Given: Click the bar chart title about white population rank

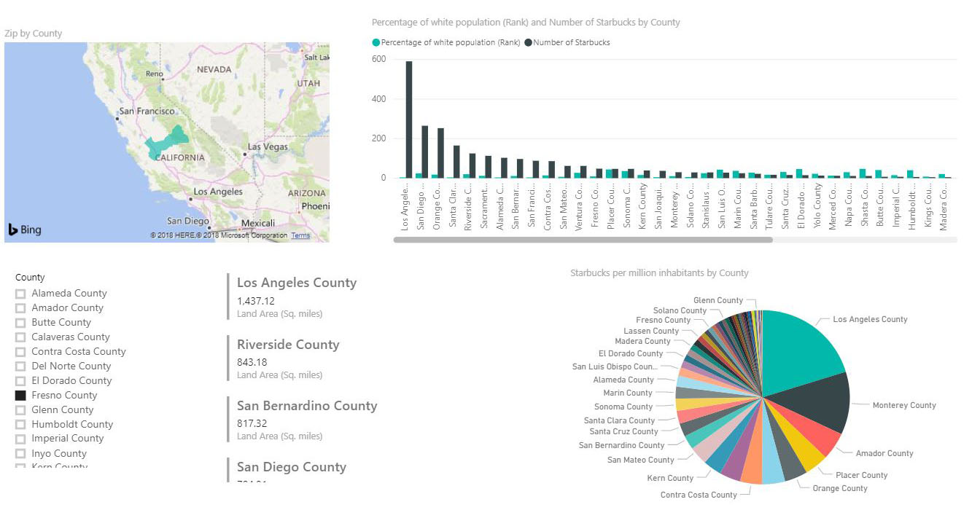Looking at the screenshot, I should tap(526, 23).
